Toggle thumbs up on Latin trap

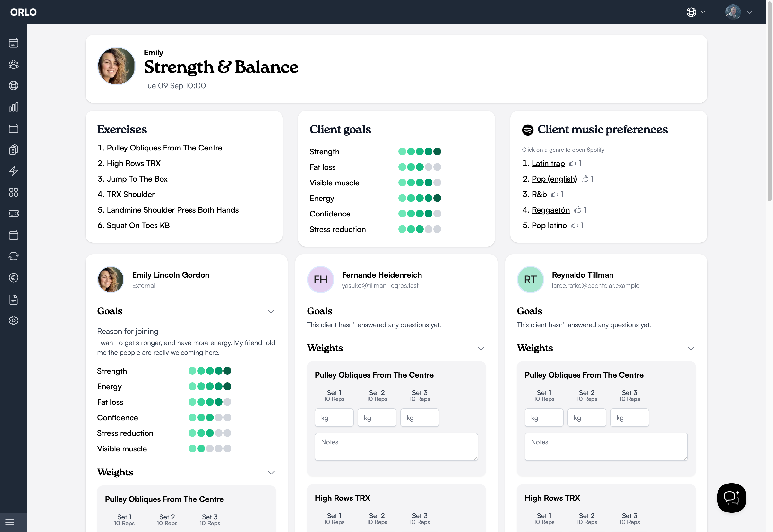[x=573, y=163]
